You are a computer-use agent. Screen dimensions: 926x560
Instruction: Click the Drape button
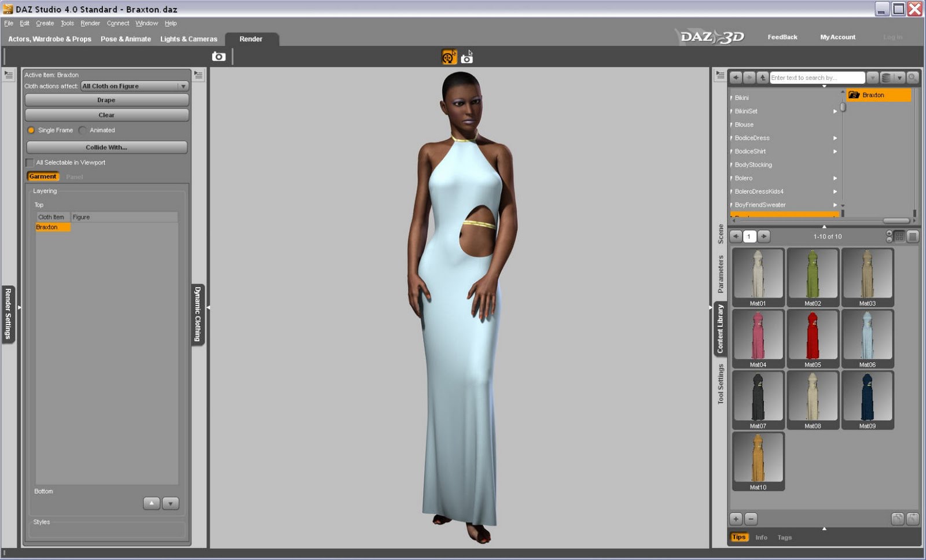click(x=106, y=100)
